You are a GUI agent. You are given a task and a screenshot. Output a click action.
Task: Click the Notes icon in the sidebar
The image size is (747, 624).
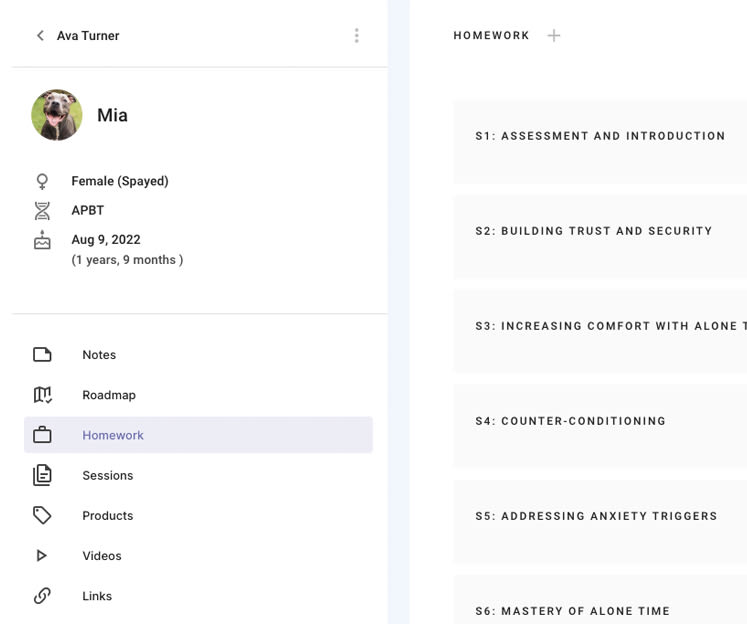42,355
